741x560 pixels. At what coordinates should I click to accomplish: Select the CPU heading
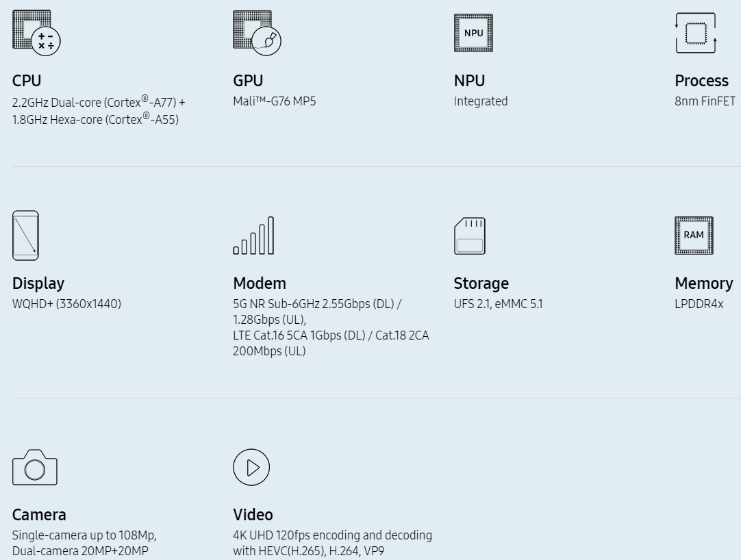[27, 80]
